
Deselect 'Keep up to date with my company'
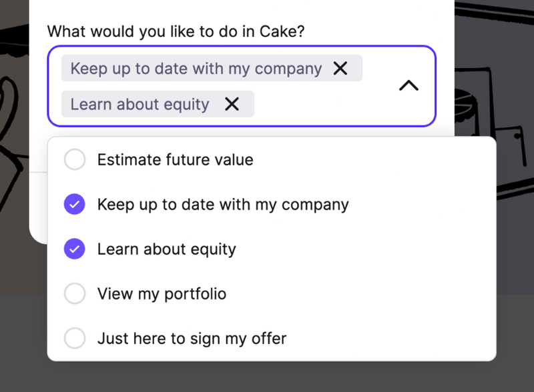223,204
